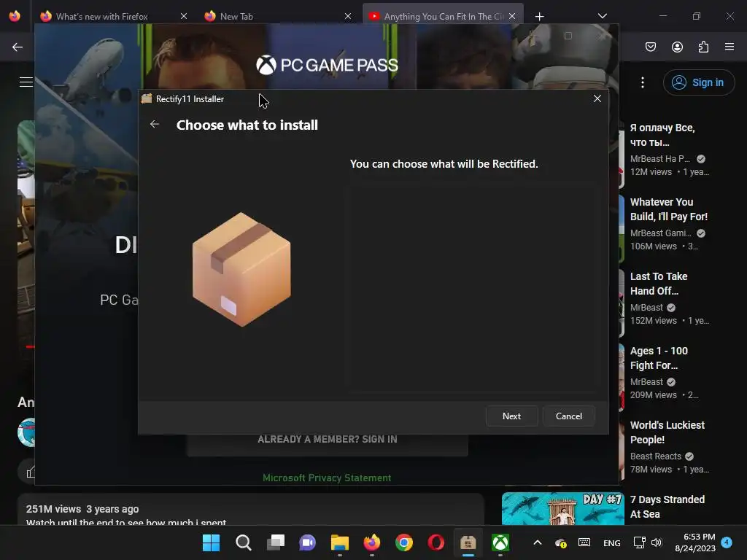Click the ENG language indicator
The height and width of the screenshot is (560, 747).
point(612,542)
